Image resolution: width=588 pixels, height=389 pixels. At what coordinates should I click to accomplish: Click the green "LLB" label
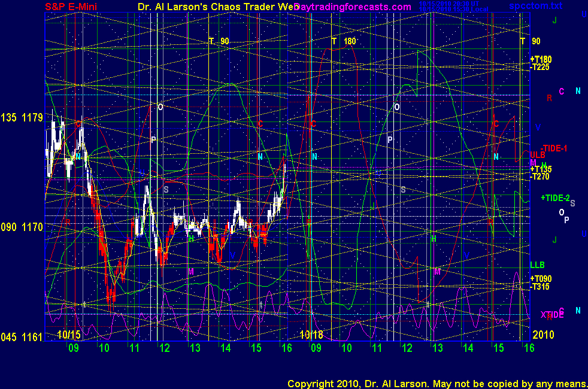(537, 265)
